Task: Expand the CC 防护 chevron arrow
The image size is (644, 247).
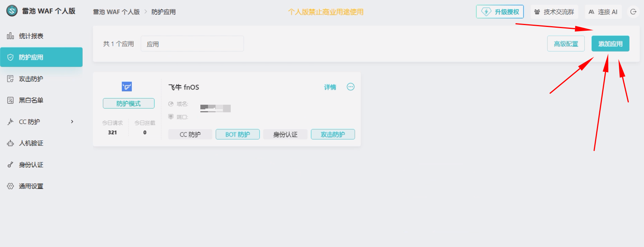Action: pyautogui.click(x=72, y=122)
